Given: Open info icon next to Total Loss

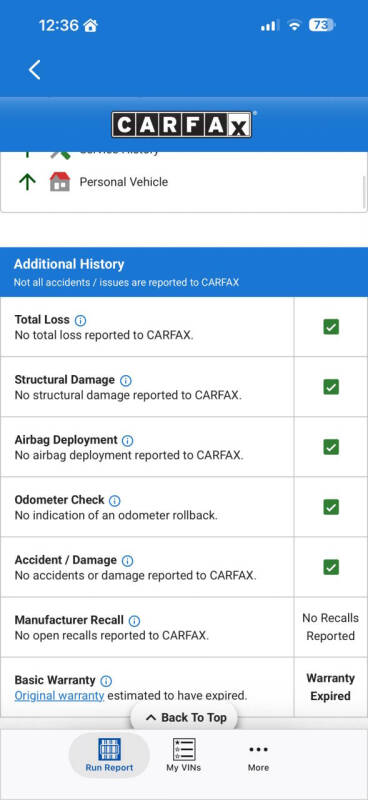Looking at the screenshot, I should [x=80, y=320].
